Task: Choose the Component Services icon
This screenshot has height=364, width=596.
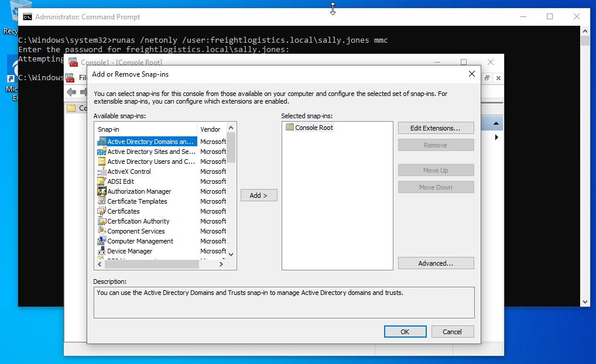Action: (x=102, y=231)
